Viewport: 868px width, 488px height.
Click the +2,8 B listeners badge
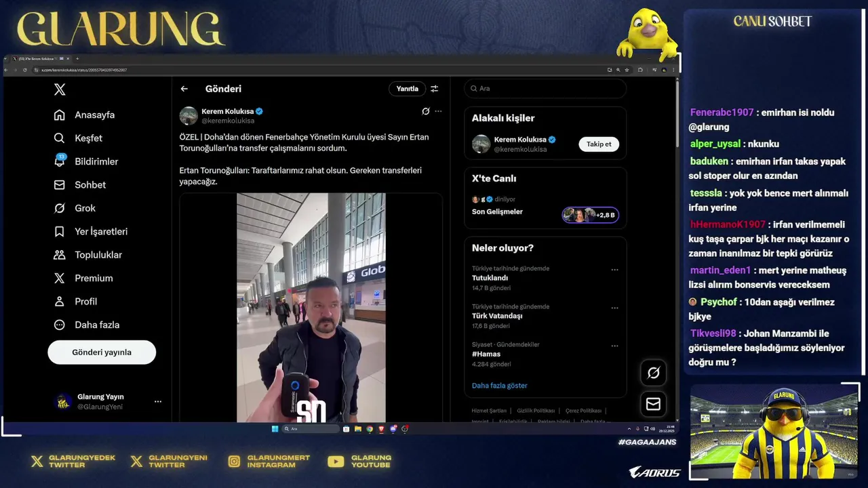coord(591,215)
